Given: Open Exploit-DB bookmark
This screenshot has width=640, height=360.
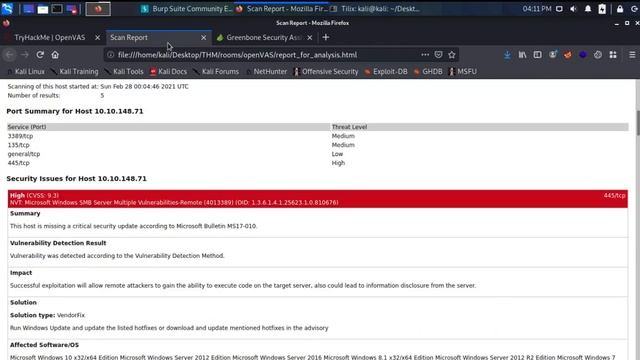Looking at the screenshot, I should click(386, 71).
